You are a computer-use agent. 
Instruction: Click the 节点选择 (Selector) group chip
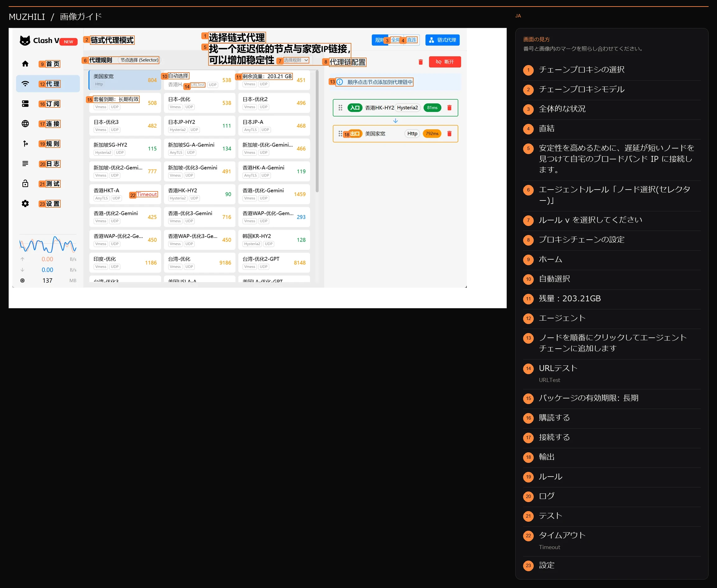click(x=139, y=60)
